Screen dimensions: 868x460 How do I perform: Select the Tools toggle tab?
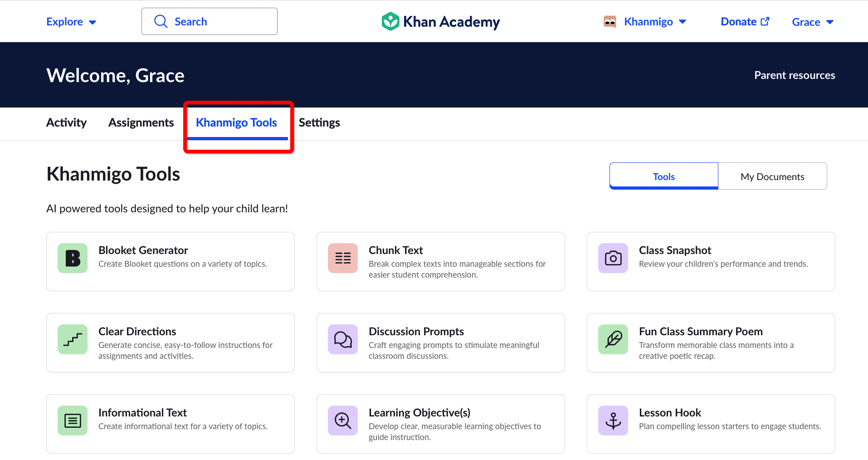pyautogui.click(x=664, y=176)
